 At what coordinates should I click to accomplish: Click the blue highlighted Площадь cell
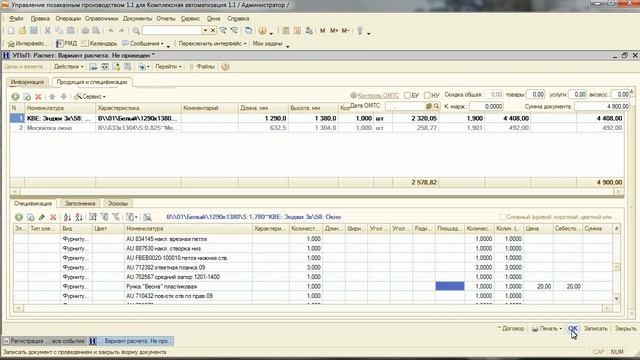coord(450,286)
